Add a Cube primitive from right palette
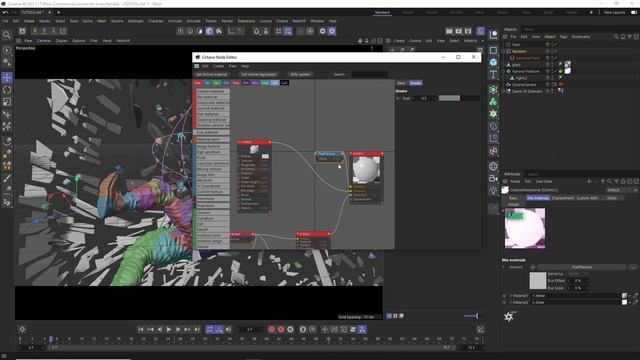 [493, 62]
